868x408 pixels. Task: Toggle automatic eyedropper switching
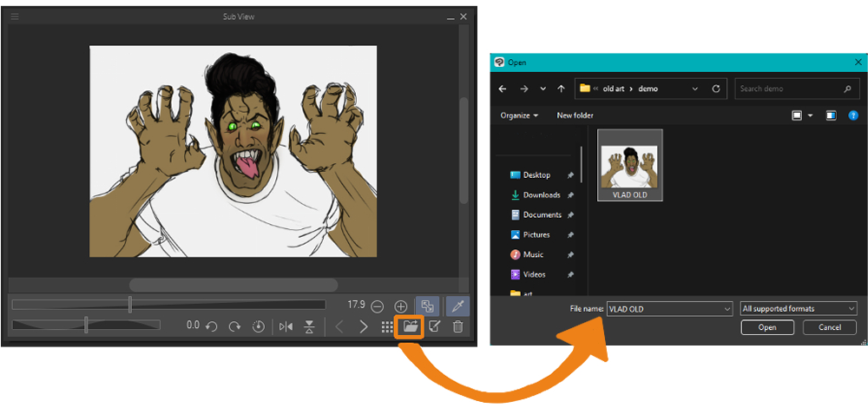(457, 306)
